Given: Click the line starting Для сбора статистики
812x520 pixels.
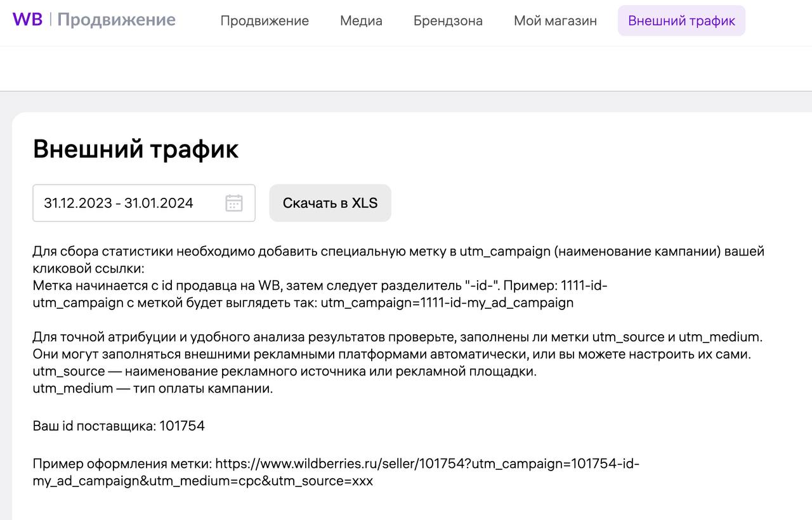Looking at the screenshot, I should (398, 251).
